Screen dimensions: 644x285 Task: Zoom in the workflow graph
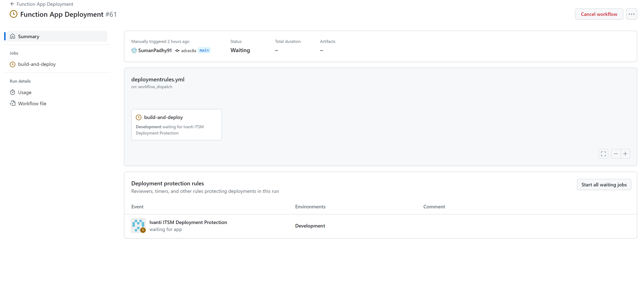click(x=625, y=154)
